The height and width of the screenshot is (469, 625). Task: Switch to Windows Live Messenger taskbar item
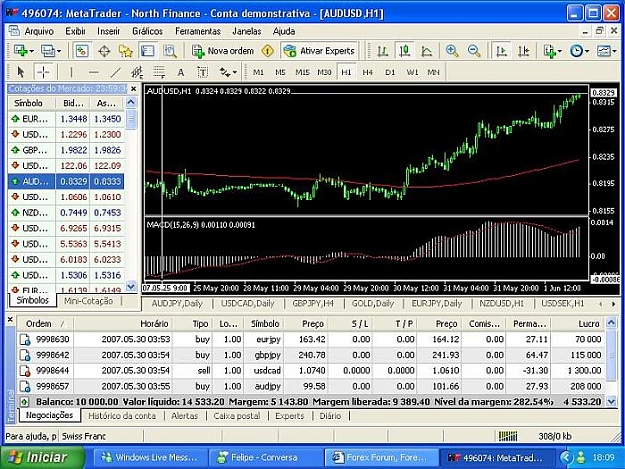[x=151, y=457]
